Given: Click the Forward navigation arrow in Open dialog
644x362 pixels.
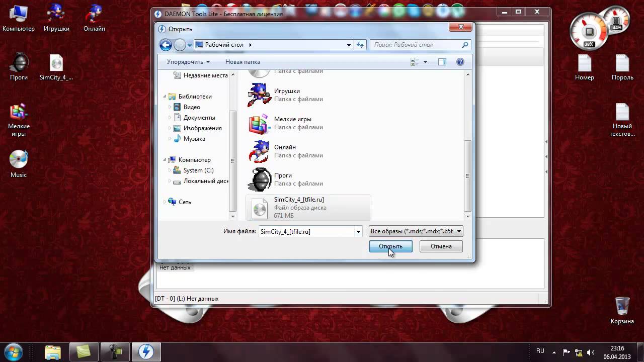Looking at the screenshot, I should point(180,45).
